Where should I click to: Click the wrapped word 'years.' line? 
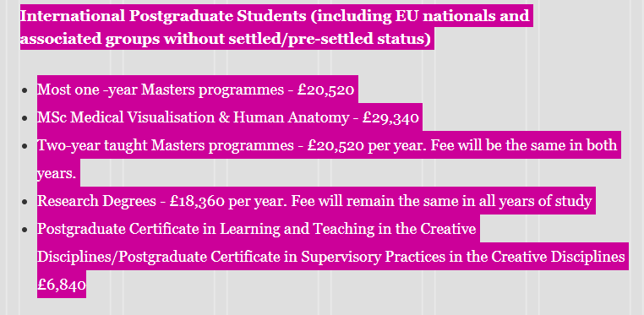click(x=57, y=173)
